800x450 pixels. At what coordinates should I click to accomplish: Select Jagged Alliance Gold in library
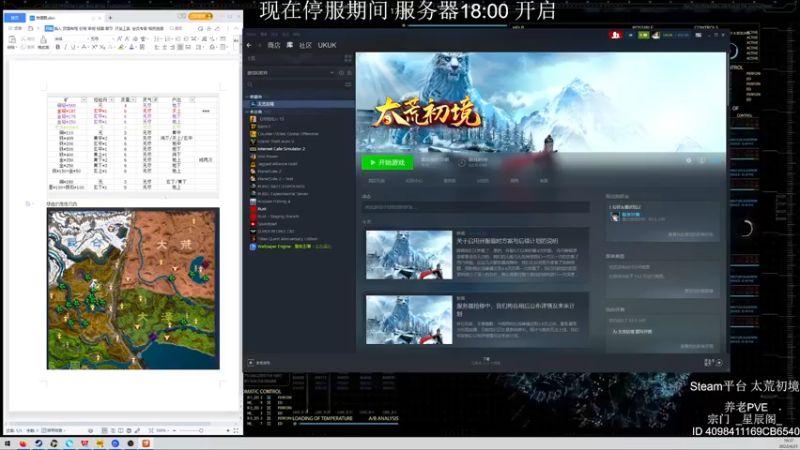pos(277,164)
